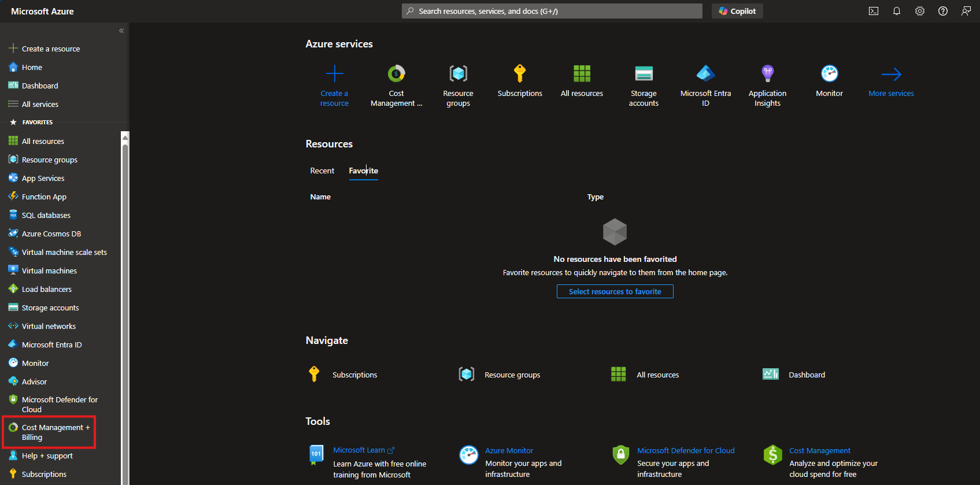Open Microsoft Defender for Cloud Tools link
980x485 pixels.
pyautogui.click(x=686, y=450)
